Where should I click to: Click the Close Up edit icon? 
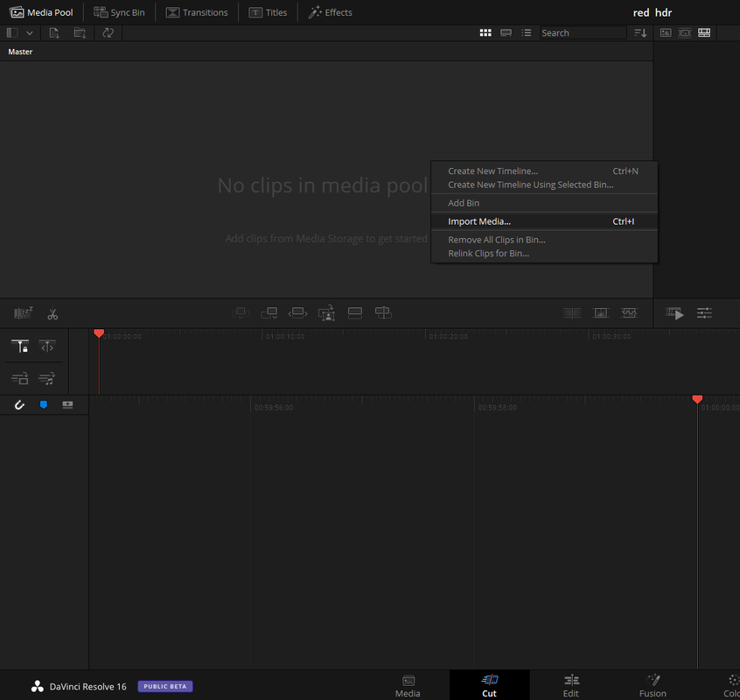[326, 313]
